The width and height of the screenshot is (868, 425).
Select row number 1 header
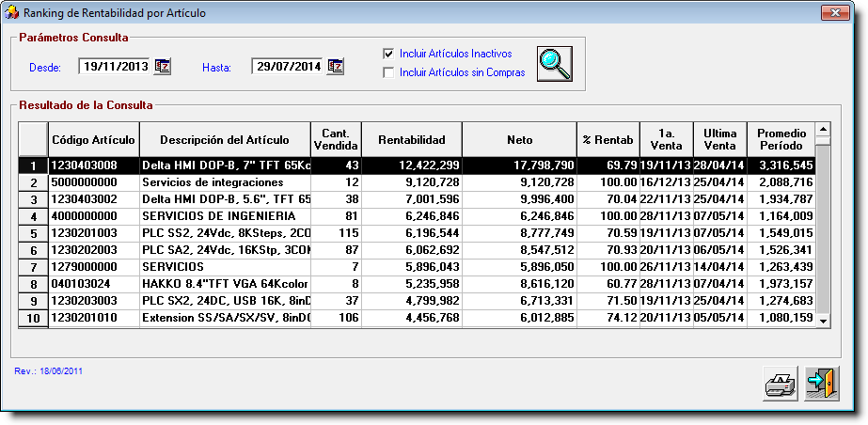(33, 165)
